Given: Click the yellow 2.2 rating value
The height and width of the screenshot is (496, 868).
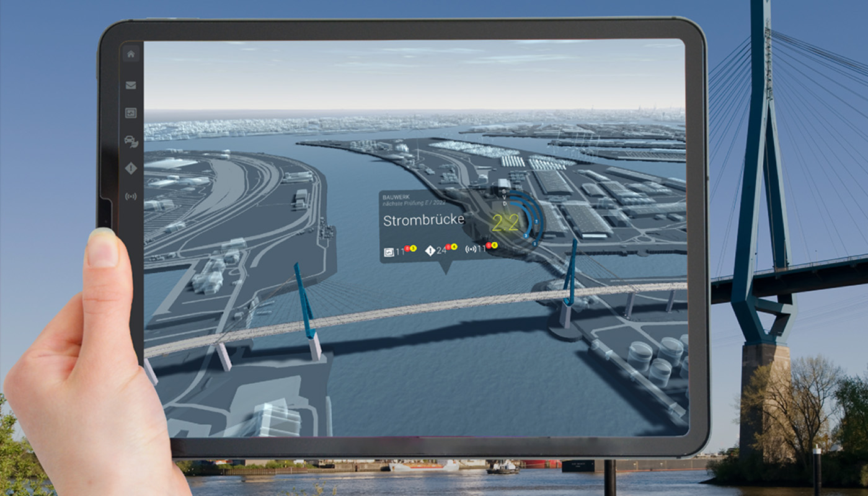Looking at the screenshot, I should [505, 223].
